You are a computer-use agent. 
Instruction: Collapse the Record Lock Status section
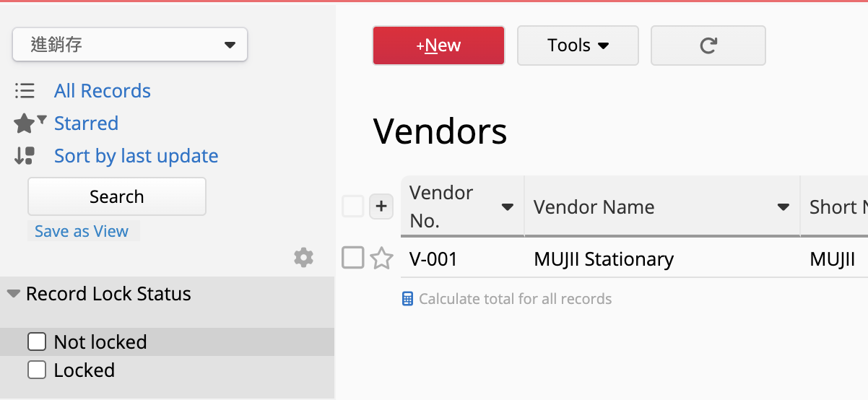tap(14, 294)
